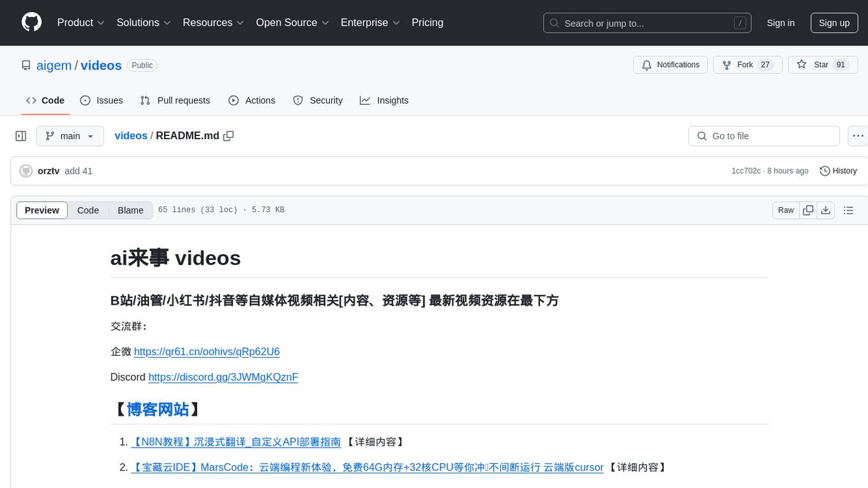868x488 pixels.
Task: Open the Discord invite link
Action: click(x=223, y=377)
